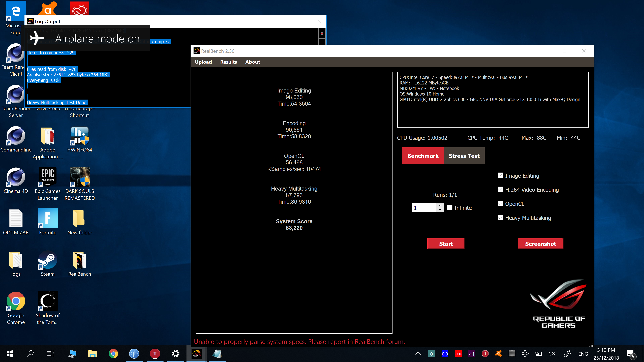
Task: Open the Upload menu in RealBench
Action: click(x=203, y=62)
